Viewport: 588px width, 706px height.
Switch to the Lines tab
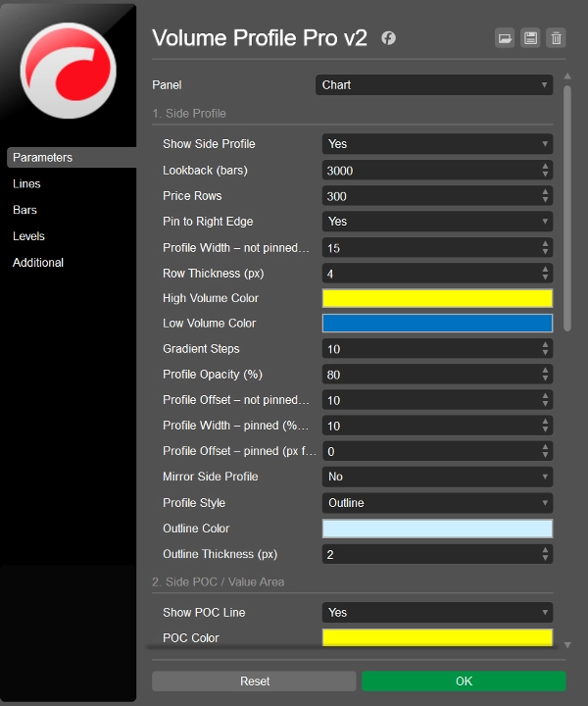pyautogui.click(x=26, y=183)
